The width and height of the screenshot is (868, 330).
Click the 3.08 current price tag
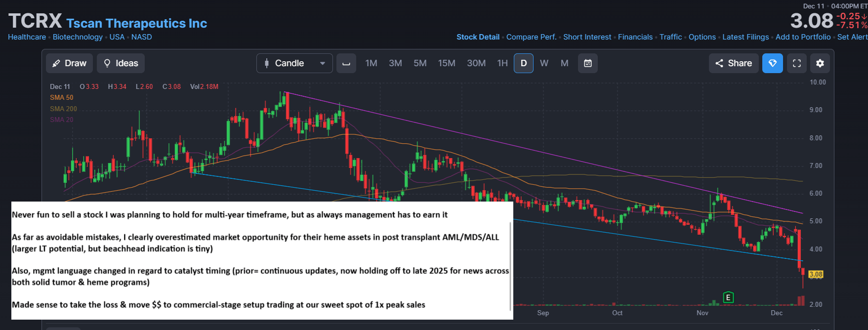[816, 274]
